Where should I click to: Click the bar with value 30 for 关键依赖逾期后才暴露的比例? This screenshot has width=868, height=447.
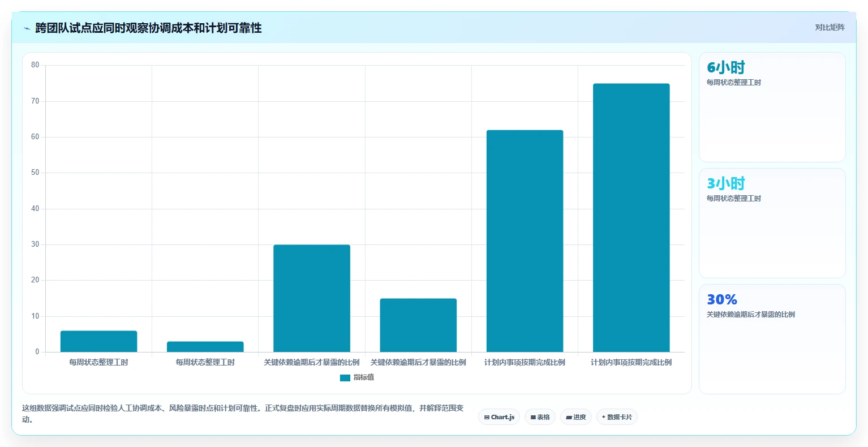click(312, 298)
